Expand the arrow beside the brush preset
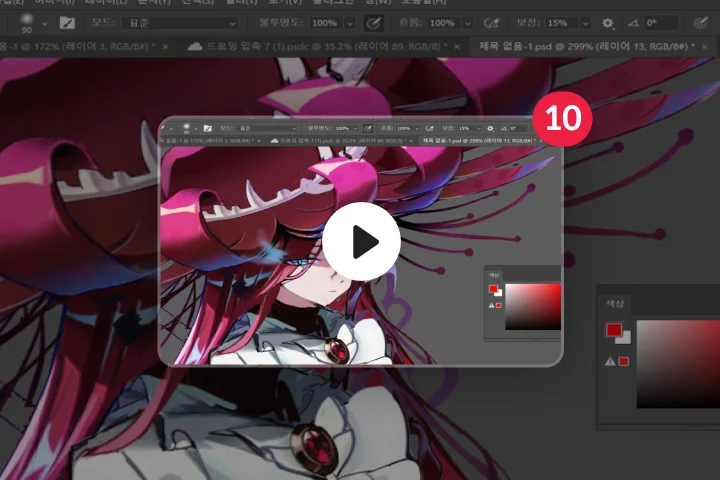Image resolution: width=720 pixels, height=480 pixels. (45, 23)
